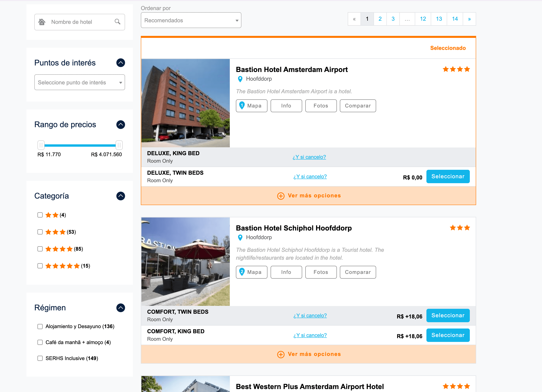Collapse the Categoría section chevron icon
The width and height of the screenshot is (542, 392).
tap(121, 196)
